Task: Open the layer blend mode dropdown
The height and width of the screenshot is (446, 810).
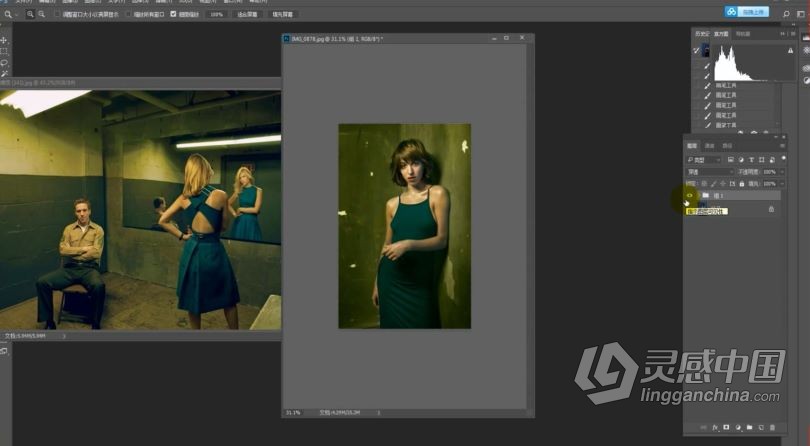Action: coord(710,172)
